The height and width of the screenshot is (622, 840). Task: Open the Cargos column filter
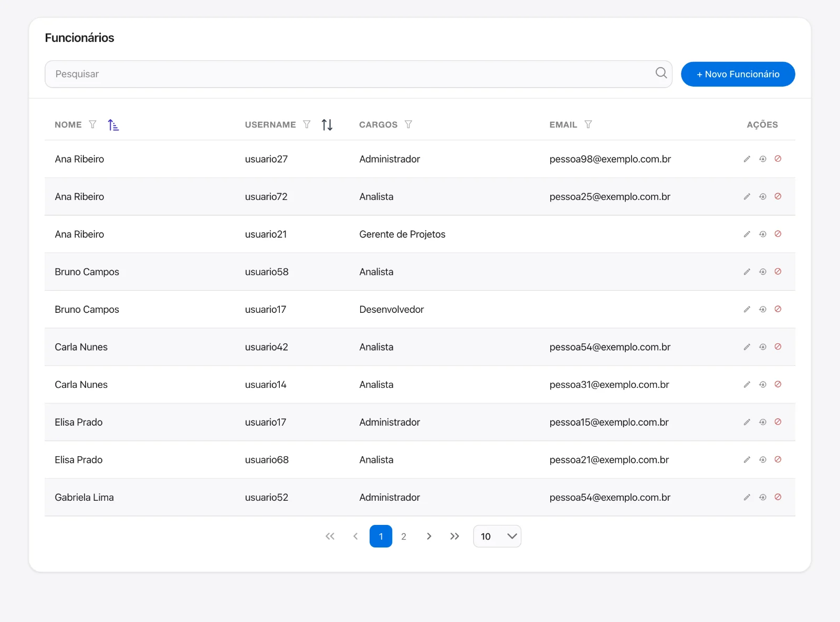pos(408,124)
